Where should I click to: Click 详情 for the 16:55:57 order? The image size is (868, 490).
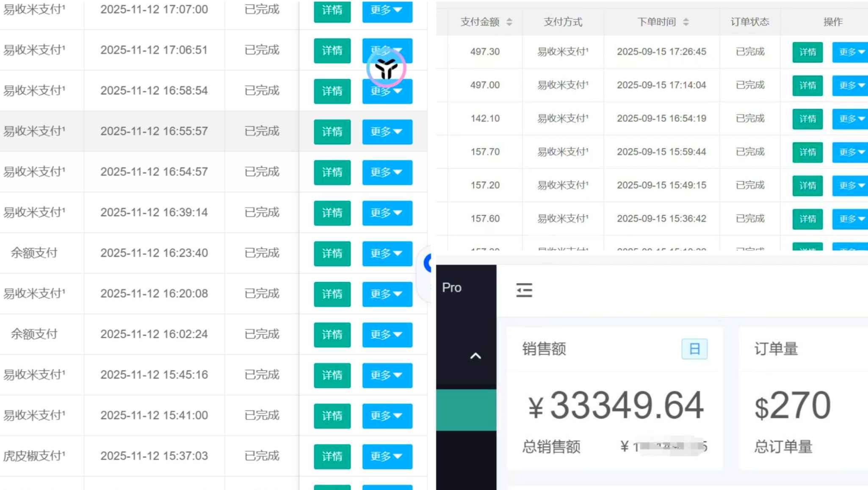(332, 132)
